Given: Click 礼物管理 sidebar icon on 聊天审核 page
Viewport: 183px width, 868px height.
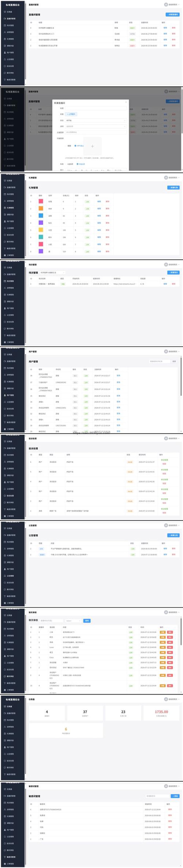Looking at the screenshot, I should 5,642.
